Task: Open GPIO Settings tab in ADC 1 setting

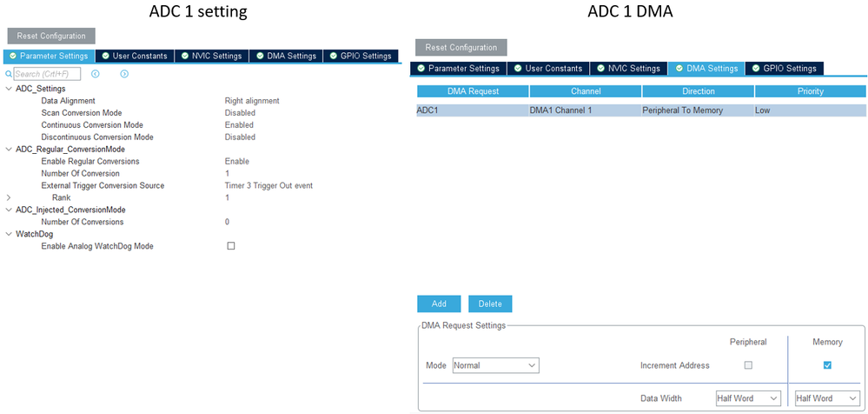Action: 361,56
